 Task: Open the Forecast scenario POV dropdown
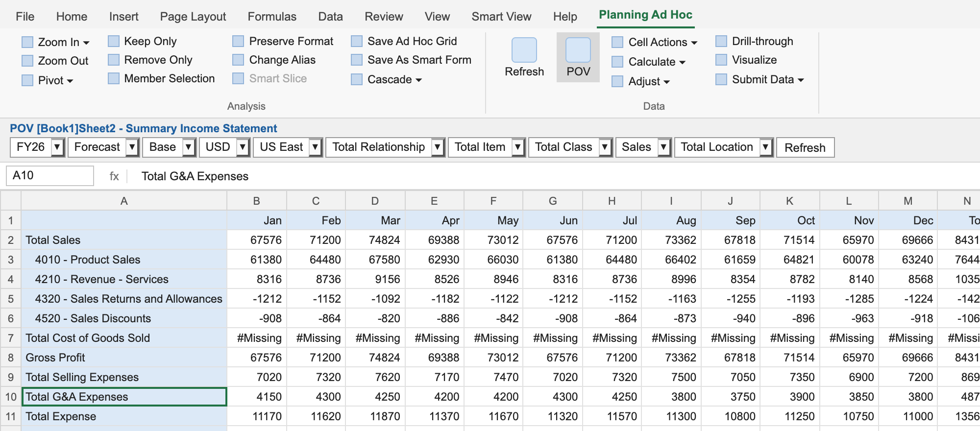point(132,147)
